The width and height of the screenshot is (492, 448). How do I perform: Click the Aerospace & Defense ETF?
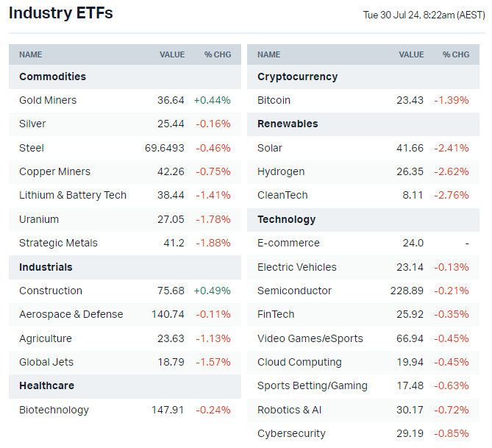click(x=71, y=314)
